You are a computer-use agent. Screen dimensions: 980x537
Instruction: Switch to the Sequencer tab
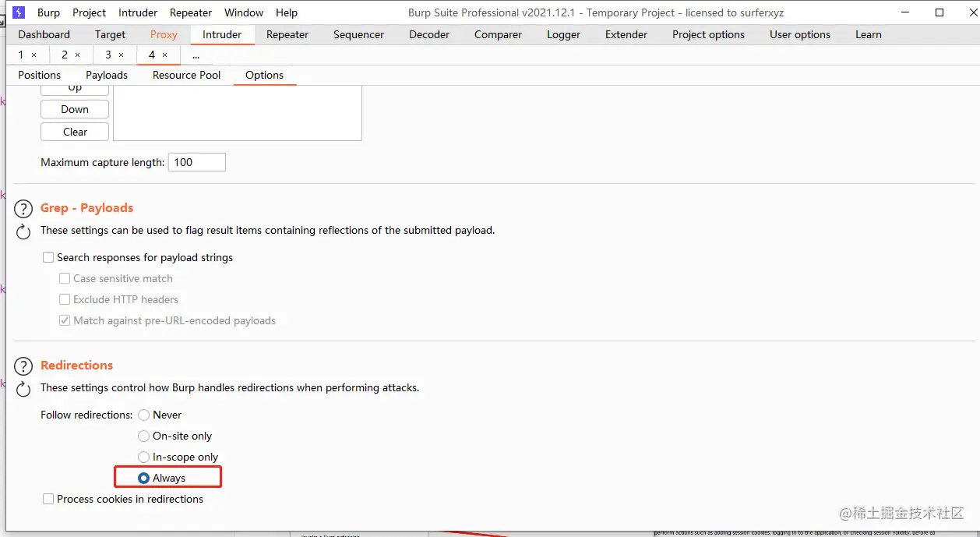coord(358,34)
